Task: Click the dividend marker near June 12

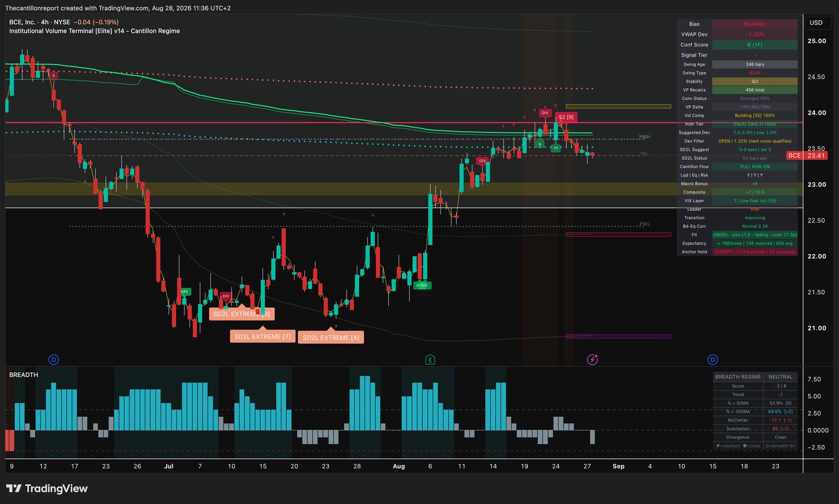Action: [54, 360]
